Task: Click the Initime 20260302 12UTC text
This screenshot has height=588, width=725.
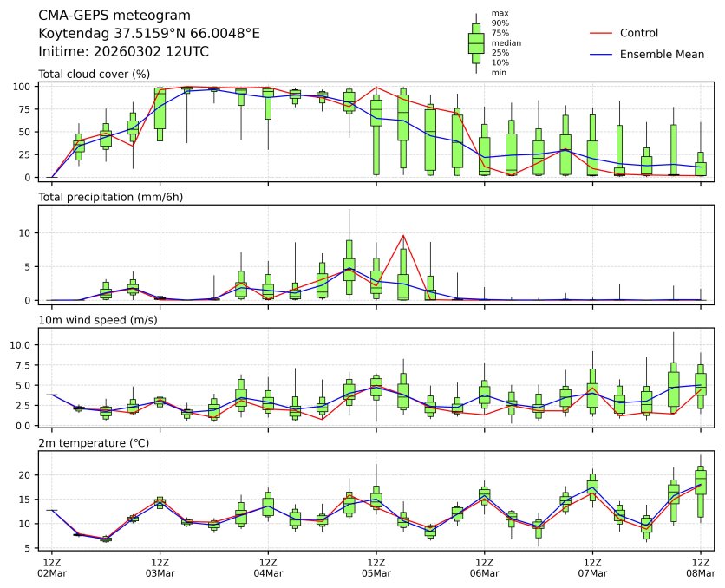Action: click(x=123, y=51)
